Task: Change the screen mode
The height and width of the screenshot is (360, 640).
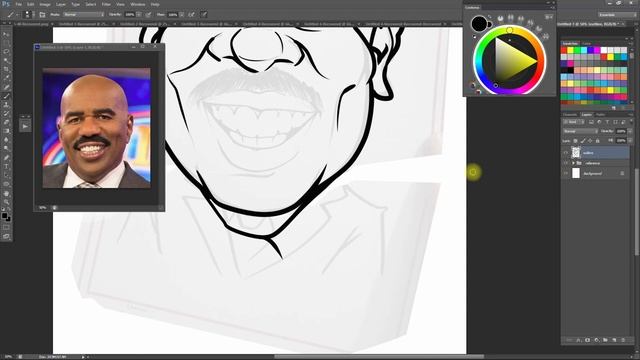Action: 6,236
